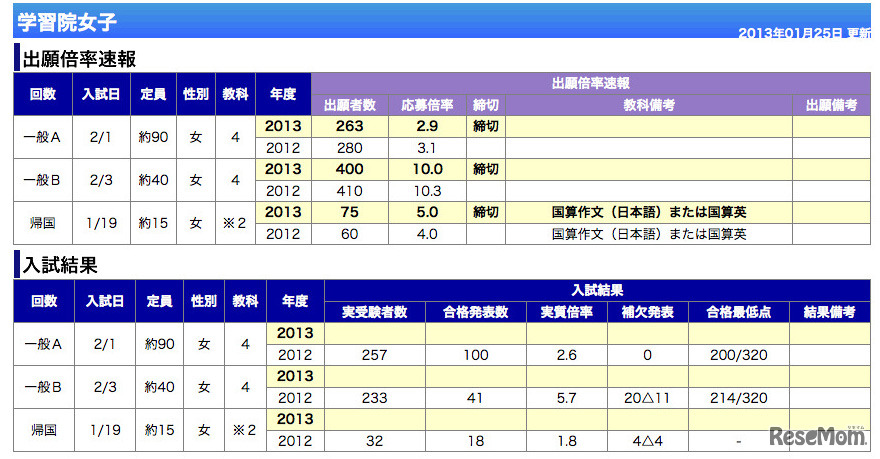Select the pass announcement count 100

(475, 355)
